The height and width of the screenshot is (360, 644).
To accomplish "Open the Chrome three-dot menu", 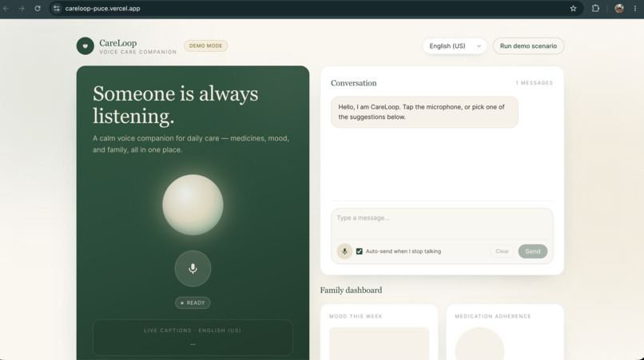I will (x=635, y=8).
